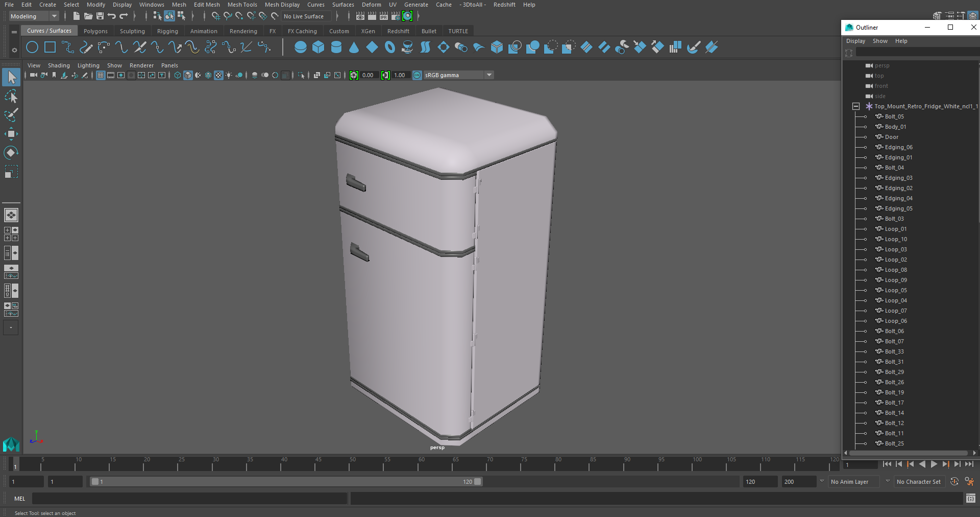Select Body_01 in the Outliner
This screenshot has height=517, width=980.
click(x=895, y=127)
